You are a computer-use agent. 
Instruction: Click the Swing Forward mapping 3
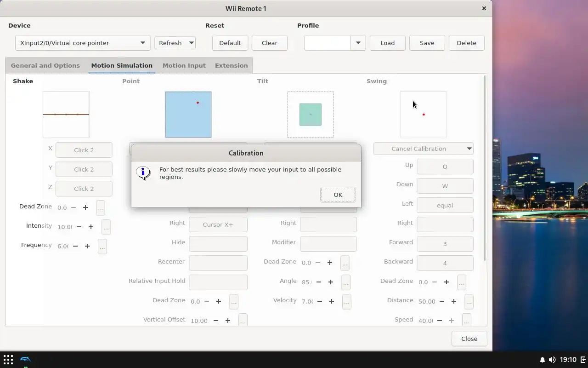click(445, 244)
